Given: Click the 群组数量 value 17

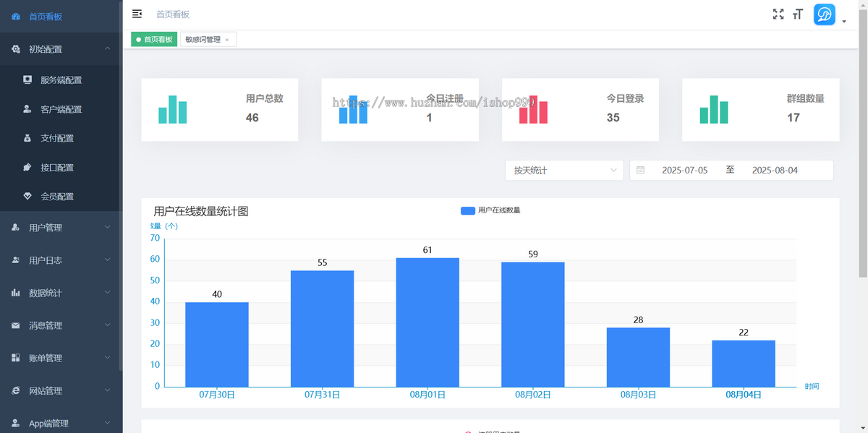Looking at the screenshot, I should (793, 117).
